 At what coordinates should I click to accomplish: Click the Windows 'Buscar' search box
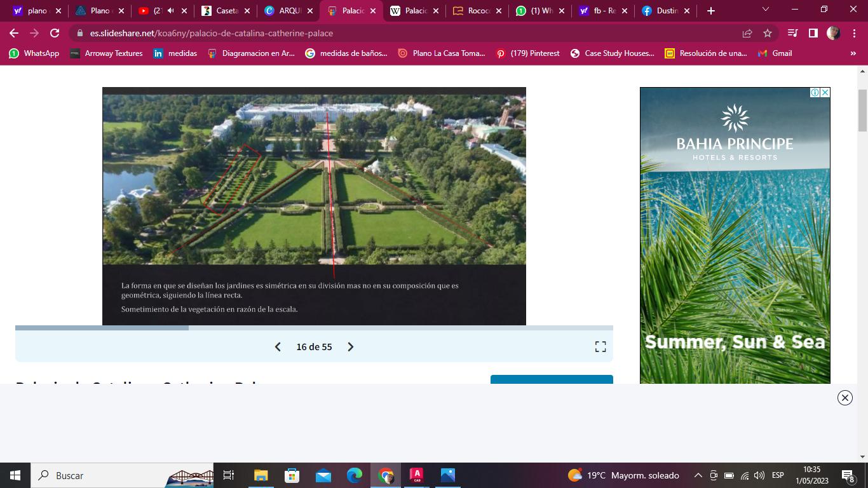[123, 475]
